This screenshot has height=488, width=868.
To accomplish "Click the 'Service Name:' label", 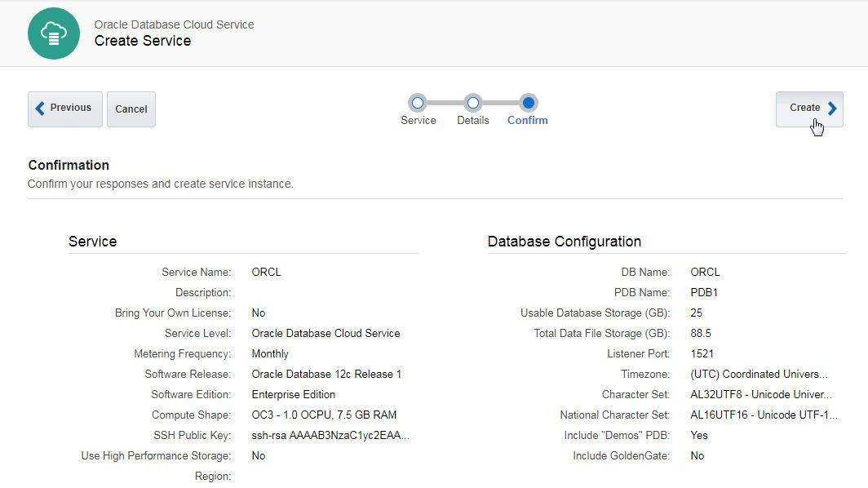I will tap(197, 272).
